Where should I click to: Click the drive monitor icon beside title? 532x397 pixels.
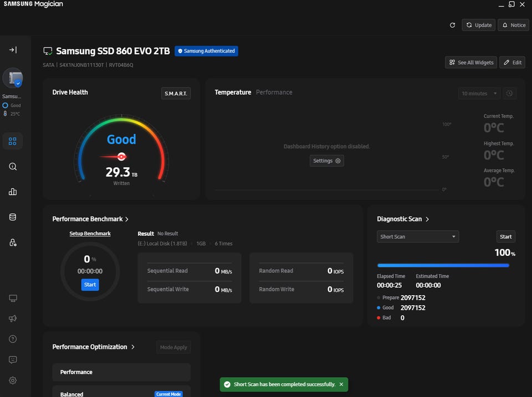pyautogui.click(x=48, y=51)
